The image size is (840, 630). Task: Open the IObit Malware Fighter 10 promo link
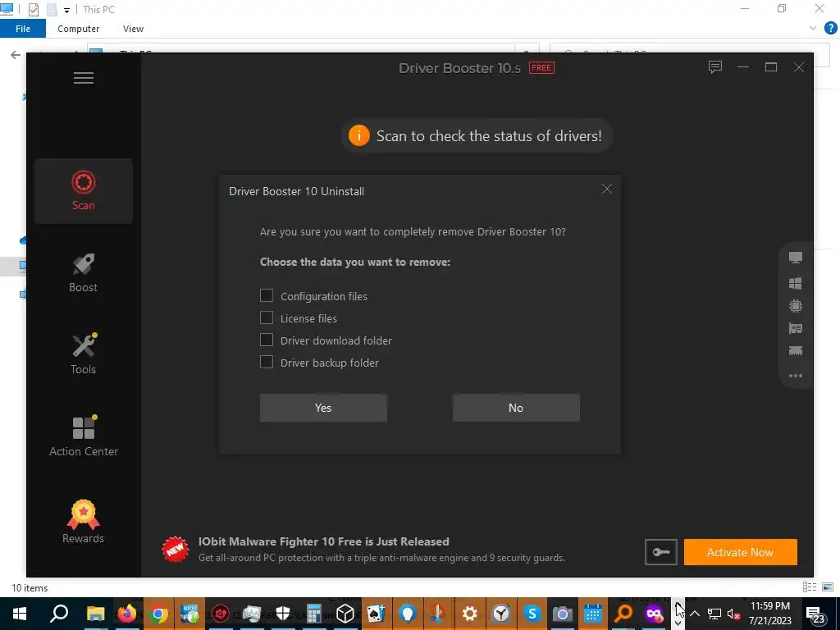[x=323, y=541]
